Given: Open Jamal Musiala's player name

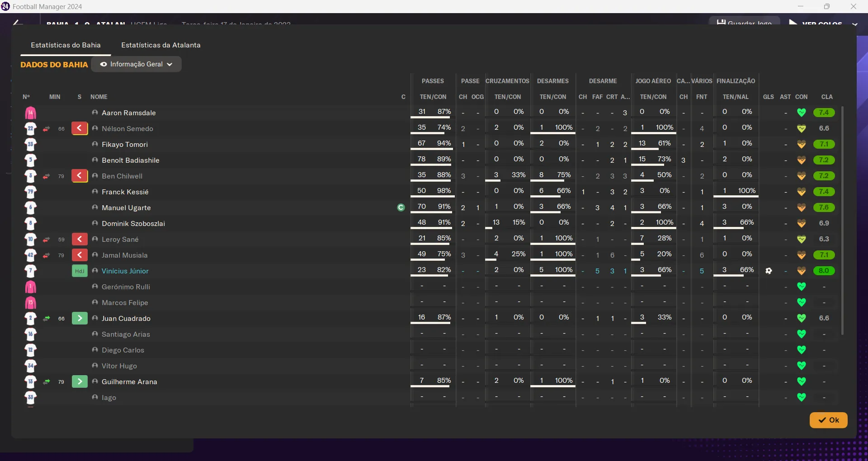Looking at the screenshot, I should pos(124,255).
